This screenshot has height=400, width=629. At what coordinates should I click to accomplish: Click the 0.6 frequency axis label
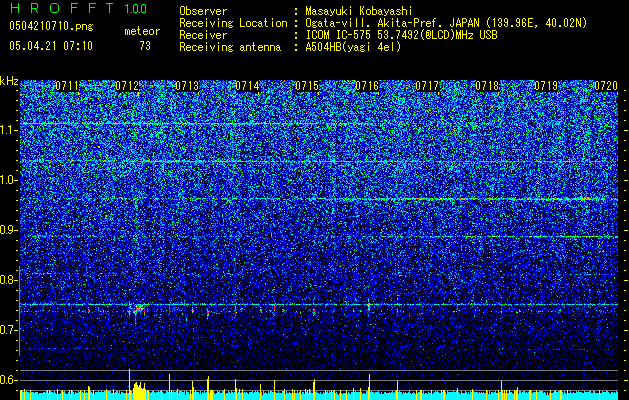tap(8, 380)
